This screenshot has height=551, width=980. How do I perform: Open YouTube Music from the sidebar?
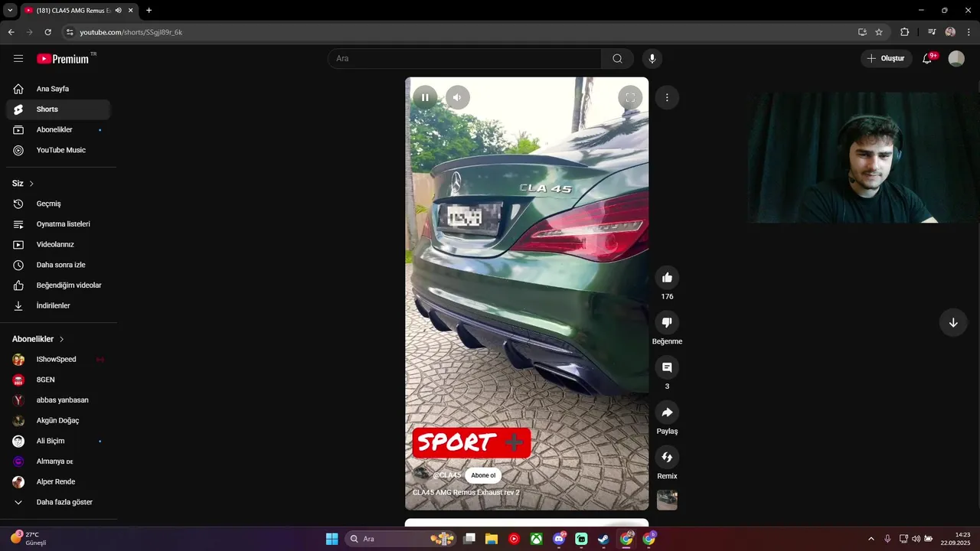coord(58,150)
